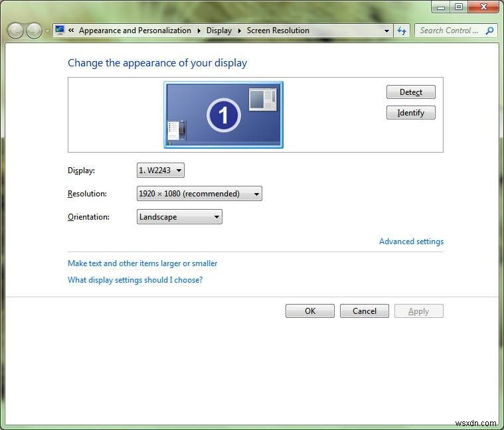Maximize the window
The height and width of the screenshot is (430, 504).
(x=459, y=7)
